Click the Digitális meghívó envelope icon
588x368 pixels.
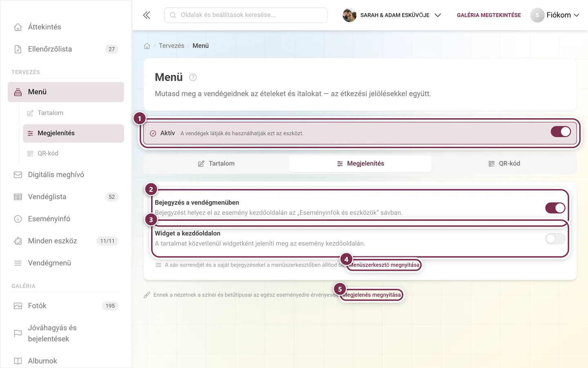click(x=18, y=175)
